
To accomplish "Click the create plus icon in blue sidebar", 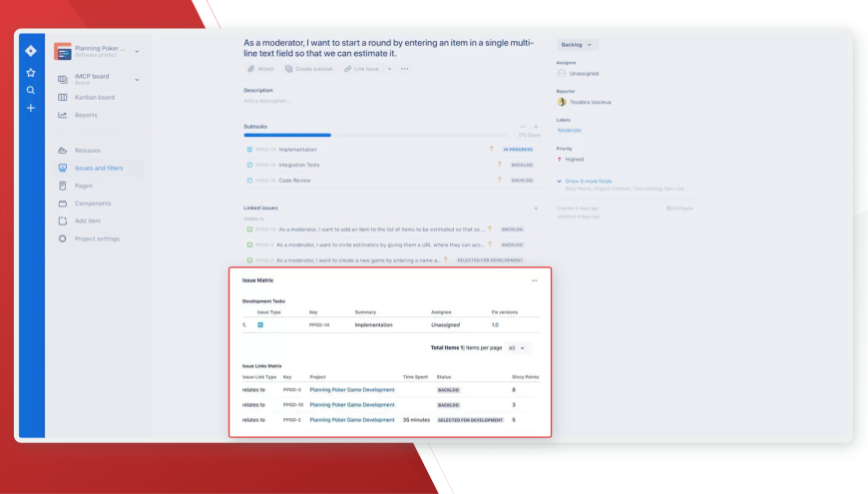I will (31, 108).
